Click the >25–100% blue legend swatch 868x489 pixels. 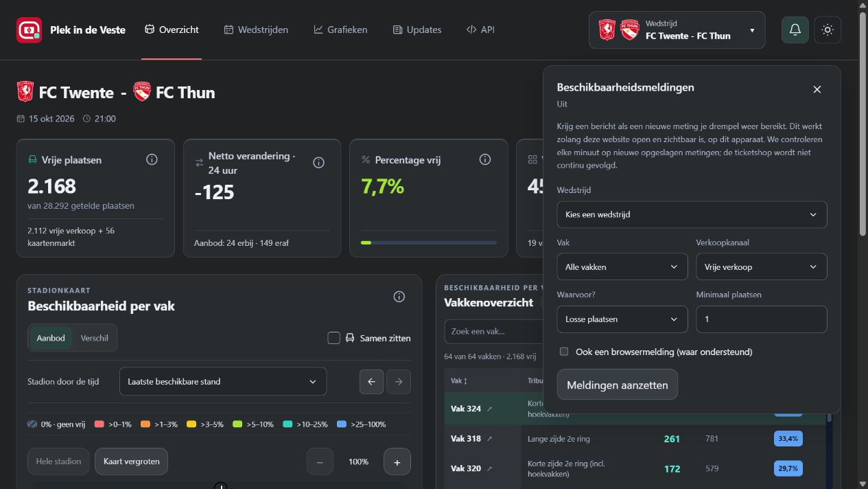click(x=342, y=424)
